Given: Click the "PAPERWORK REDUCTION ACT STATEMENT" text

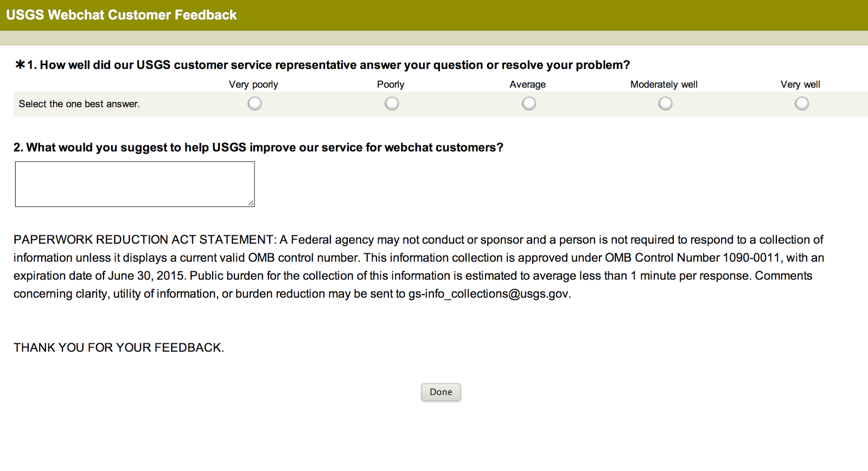Looking at the screenshot, I should point(144,240).
